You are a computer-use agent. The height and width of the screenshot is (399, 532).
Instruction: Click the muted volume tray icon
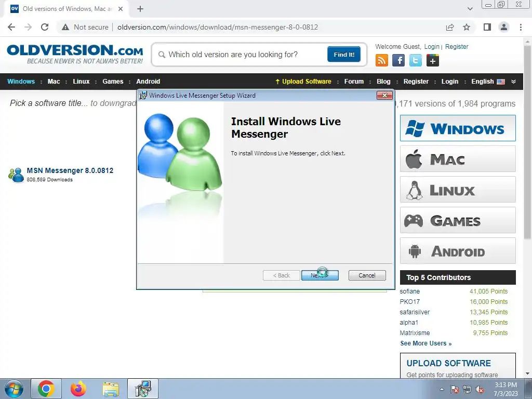point(480,390)
